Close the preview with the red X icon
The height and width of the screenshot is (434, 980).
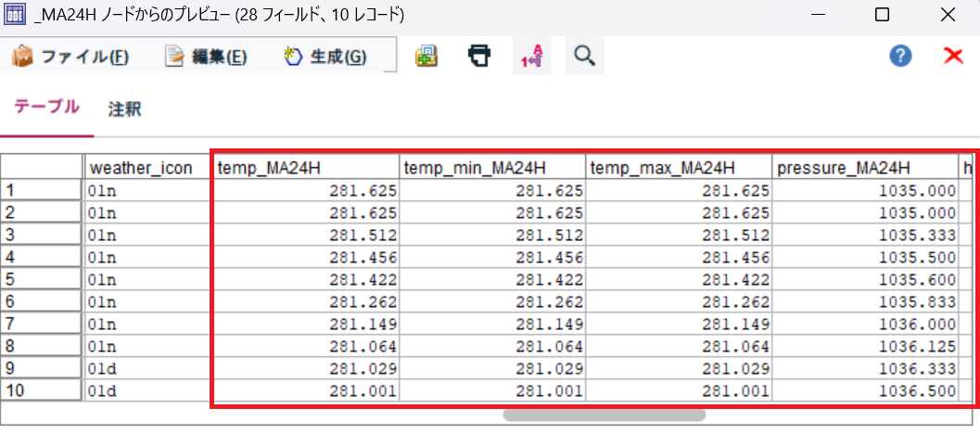coord(953,57)
